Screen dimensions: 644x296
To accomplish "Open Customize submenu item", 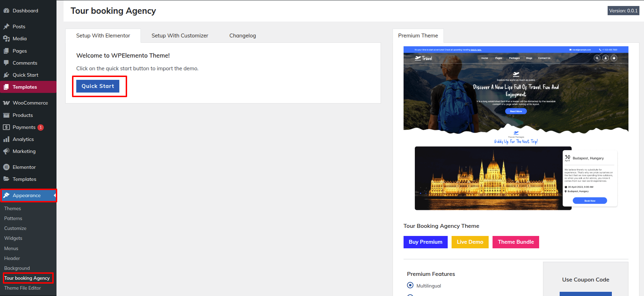I will coord(15,228).
